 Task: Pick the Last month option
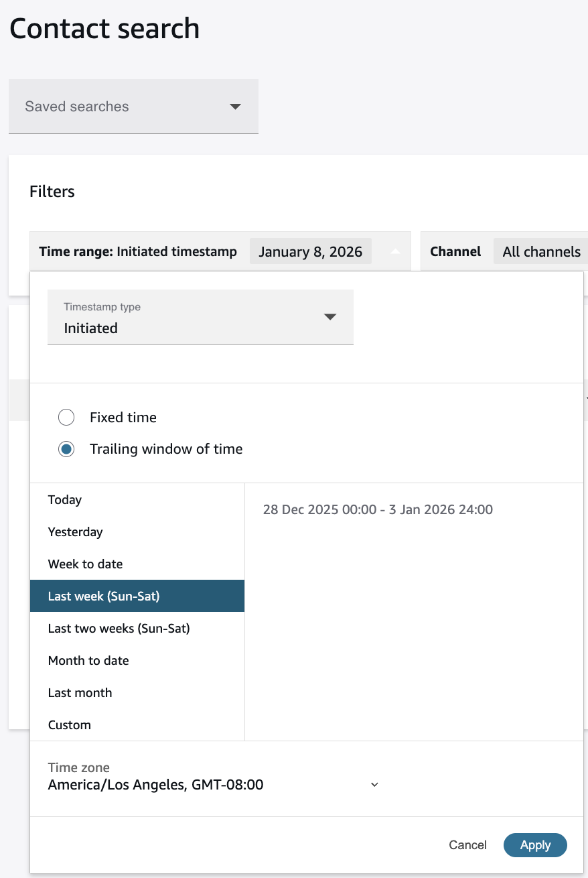pyautogui.click(x=80, y=693)
